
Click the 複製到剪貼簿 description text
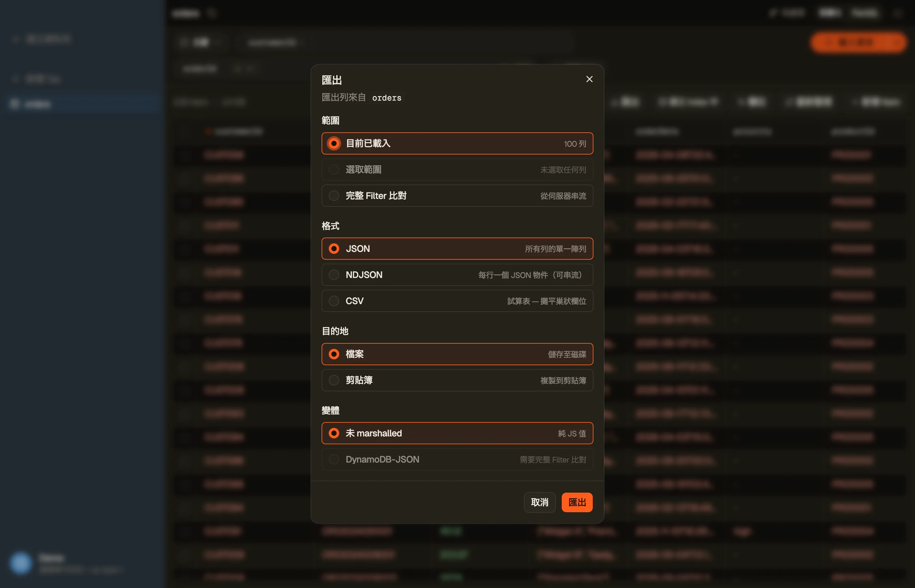coord(563,381)
